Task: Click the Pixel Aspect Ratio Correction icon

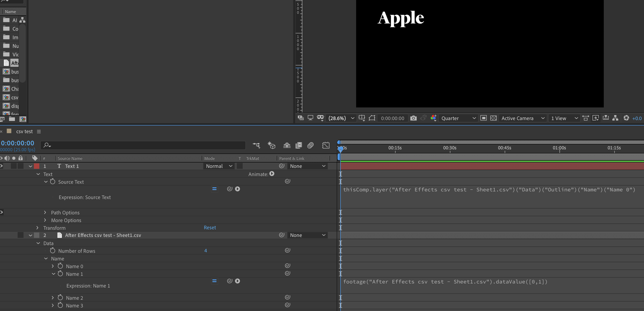Action: (x=585, y=118)
